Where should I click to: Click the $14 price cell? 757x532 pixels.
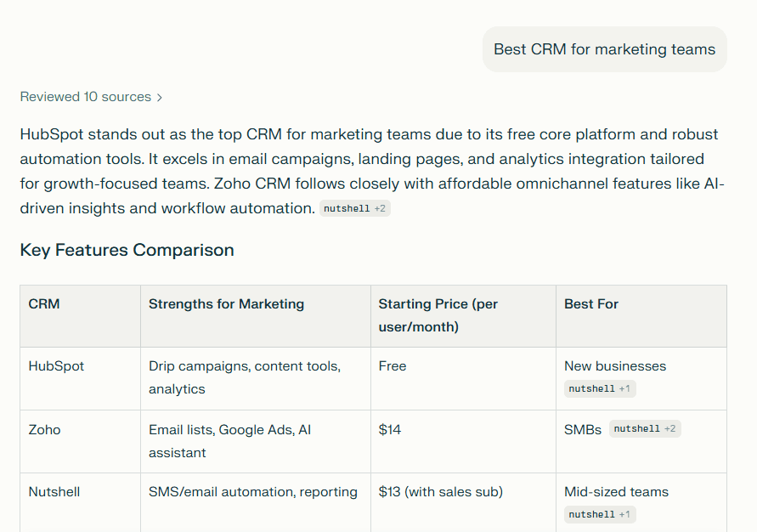point(390,430)
